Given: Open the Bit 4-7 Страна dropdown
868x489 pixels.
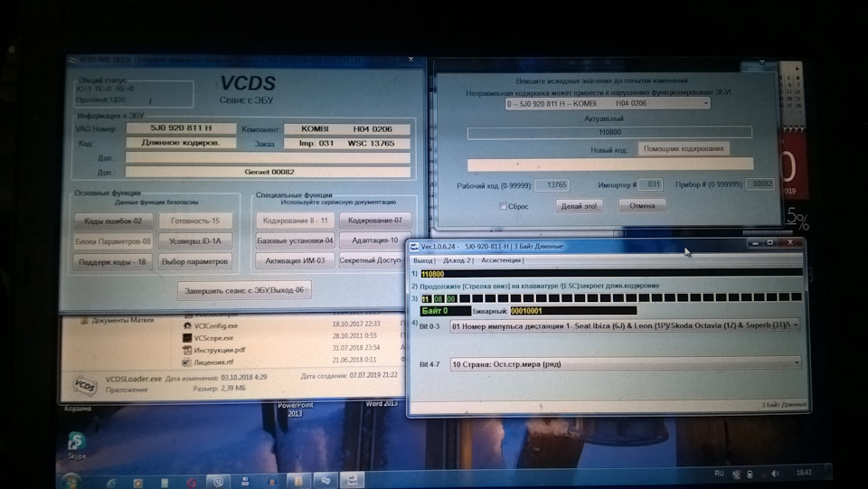Looking at the screenshot, I should pyautogui.click(x=625, y=363).
